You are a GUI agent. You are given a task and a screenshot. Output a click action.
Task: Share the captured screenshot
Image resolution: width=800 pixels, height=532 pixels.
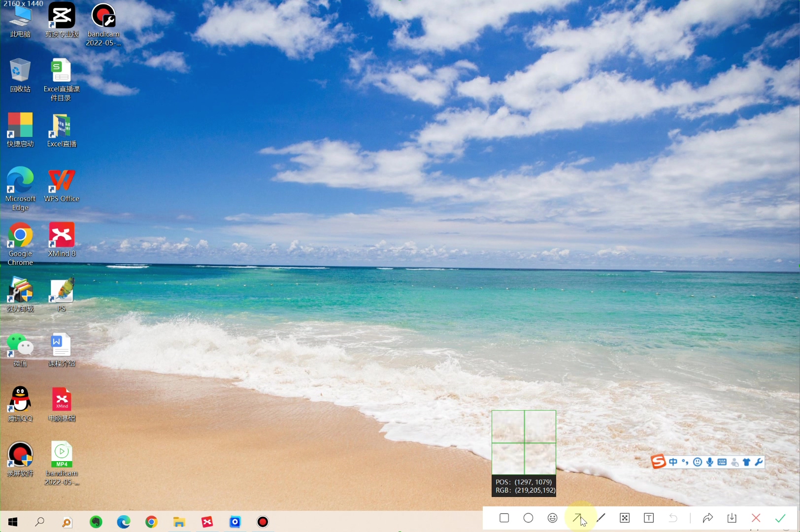(708, 518)
